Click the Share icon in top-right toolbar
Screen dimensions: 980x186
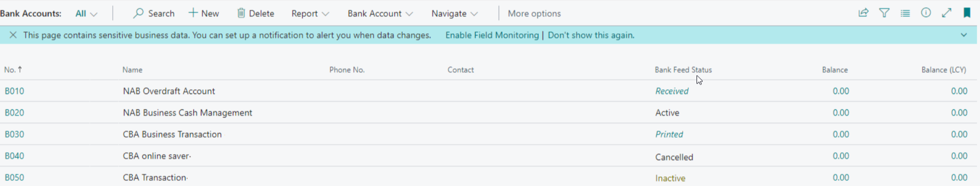864,13
